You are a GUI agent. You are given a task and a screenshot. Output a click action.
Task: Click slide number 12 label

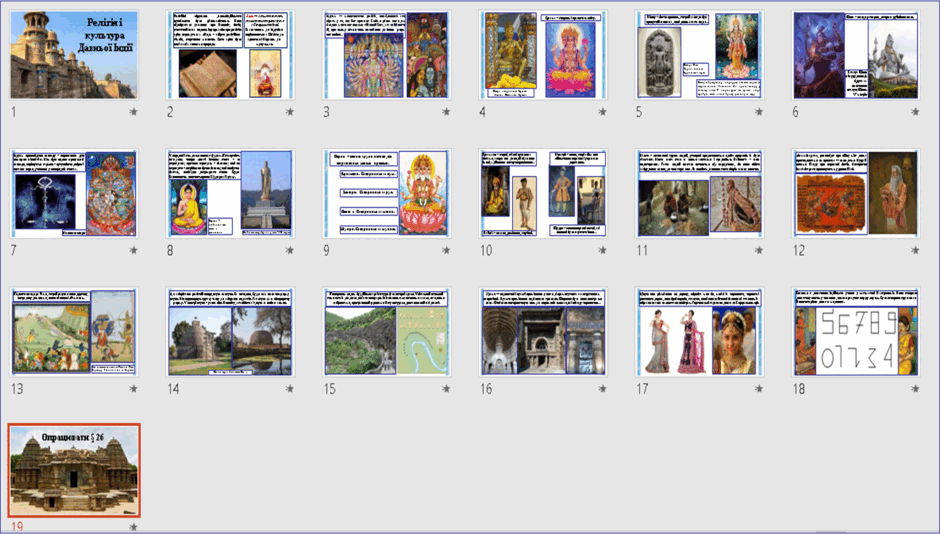[x=799, y=251]
